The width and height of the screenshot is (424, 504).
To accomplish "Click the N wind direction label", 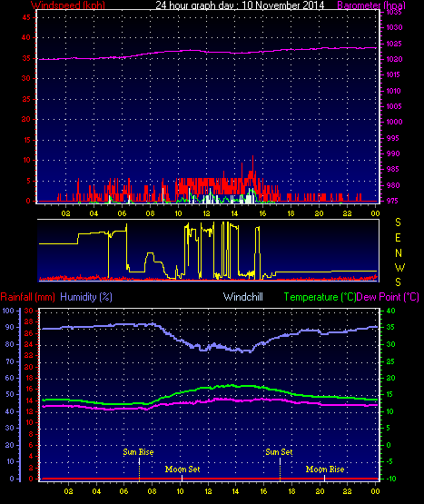I will click(x=399, y=253).
